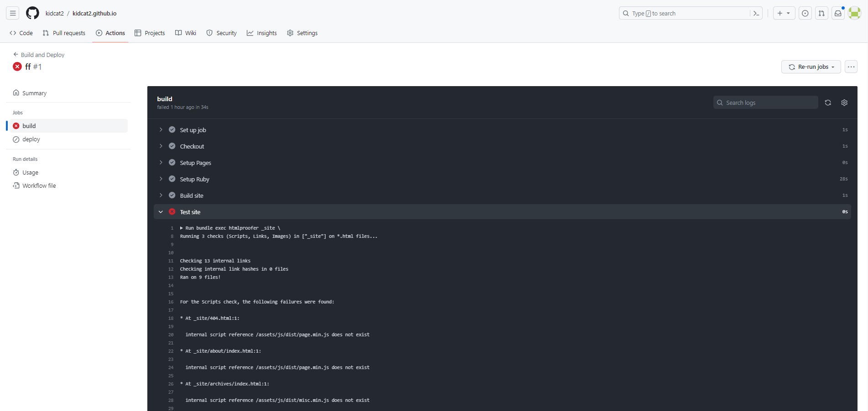Open notifications inbox

[837, 13]
